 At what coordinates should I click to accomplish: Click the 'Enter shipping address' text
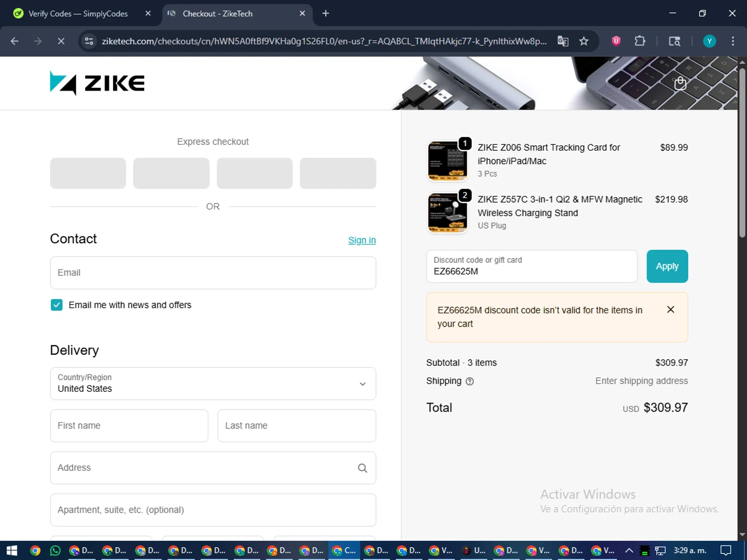tap(641, 381)
